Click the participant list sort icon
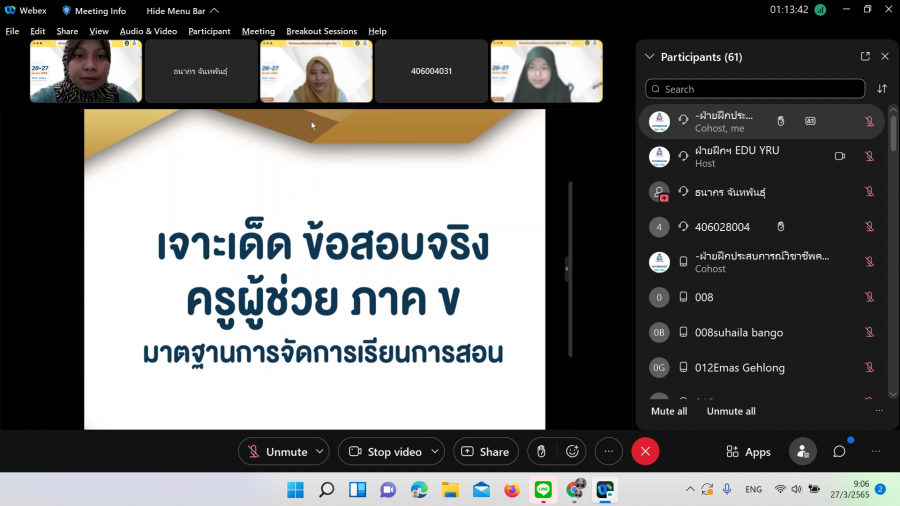 point(882,89)
